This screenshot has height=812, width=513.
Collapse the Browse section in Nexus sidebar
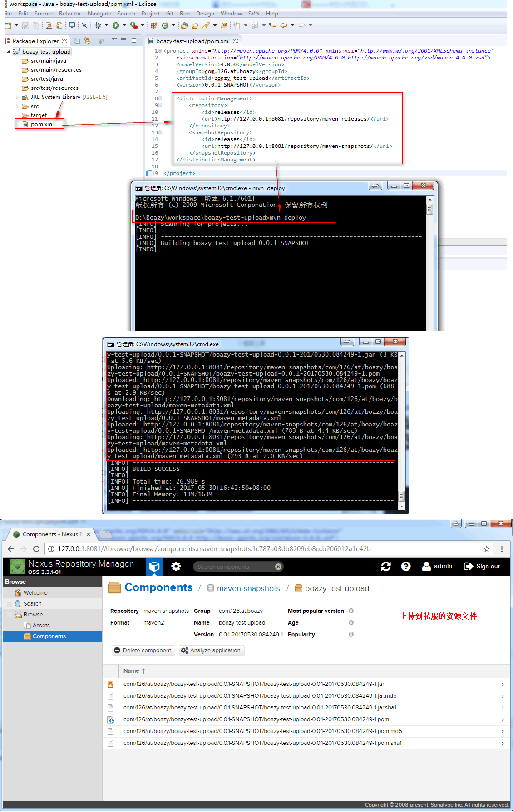pos(10,615)
